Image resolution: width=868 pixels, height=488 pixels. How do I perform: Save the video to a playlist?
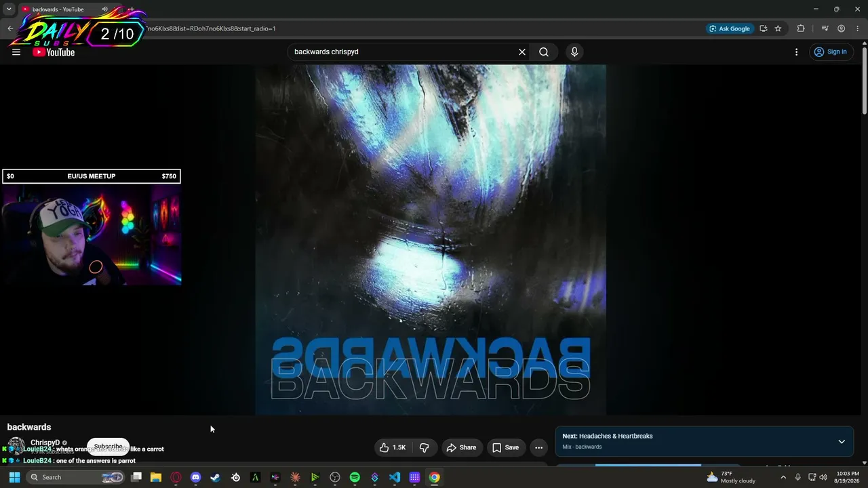tap(506, 447)
